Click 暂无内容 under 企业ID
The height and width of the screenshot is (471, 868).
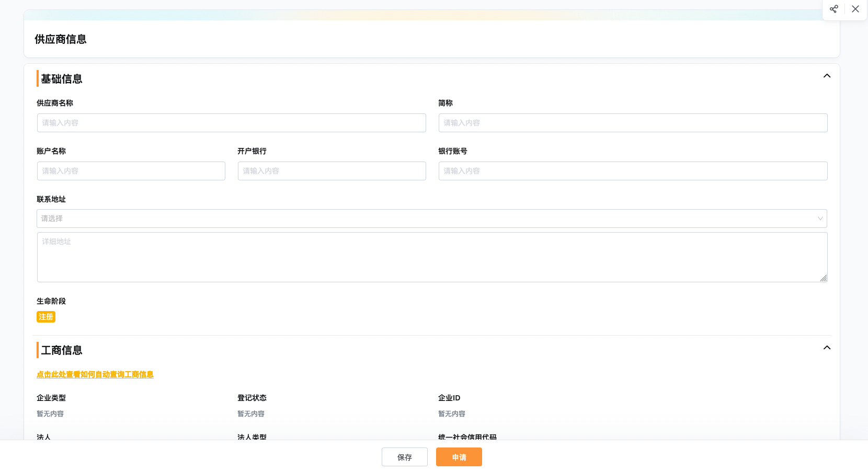coord(452,413)
